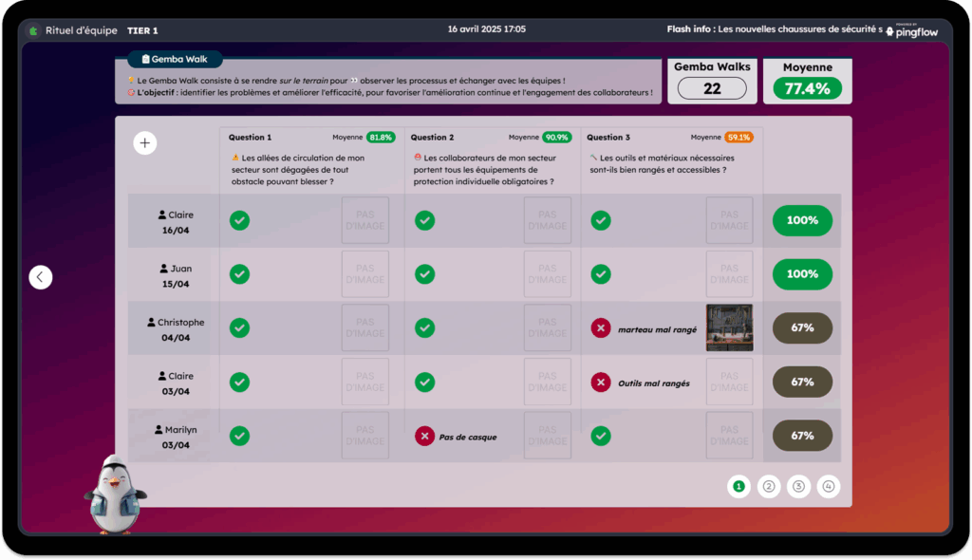
Task: Click Claire 16/04 Question 1 green checkmark
Action: pyautogui.click(x=240, y=220)
